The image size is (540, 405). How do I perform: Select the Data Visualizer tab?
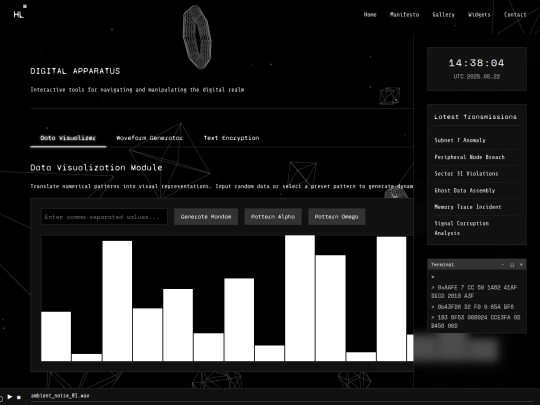68,138
